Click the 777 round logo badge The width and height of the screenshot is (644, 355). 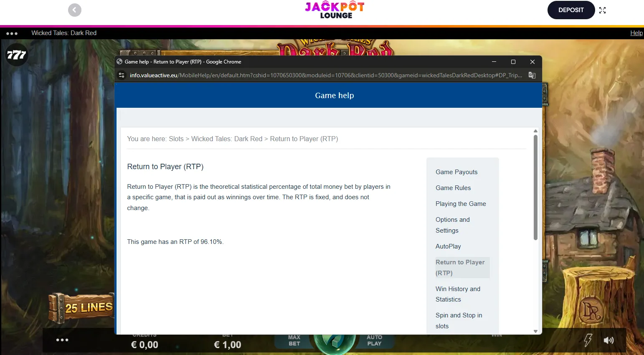(x=17, y=55)
